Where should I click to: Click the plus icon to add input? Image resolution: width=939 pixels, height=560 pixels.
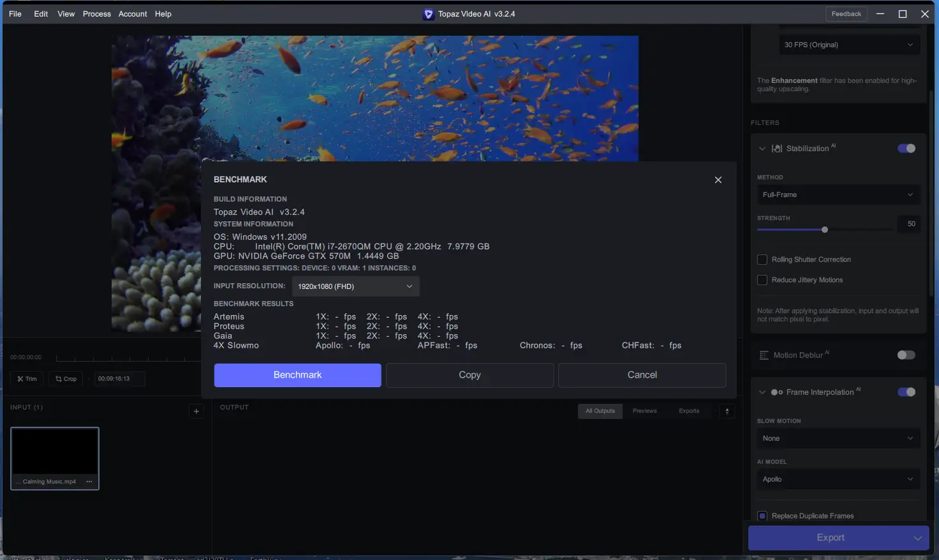pyautogui.click(x=196, y=411)
